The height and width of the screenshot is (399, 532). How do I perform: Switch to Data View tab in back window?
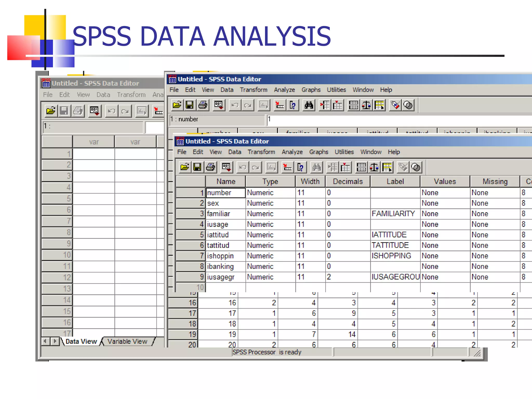click(x=81, y=341)
